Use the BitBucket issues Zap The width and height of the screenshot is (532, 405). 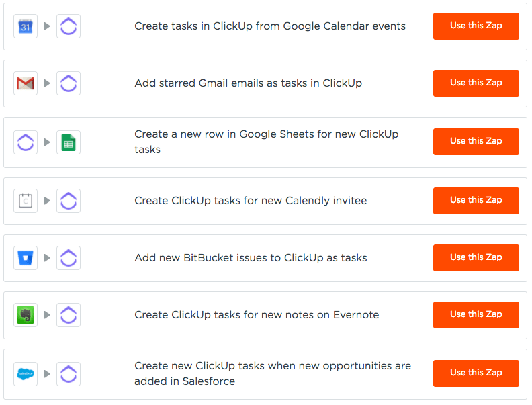coord(476,258)
